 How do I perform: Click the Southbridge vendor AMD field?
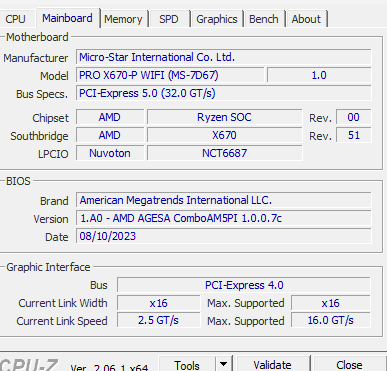[110, 135]
